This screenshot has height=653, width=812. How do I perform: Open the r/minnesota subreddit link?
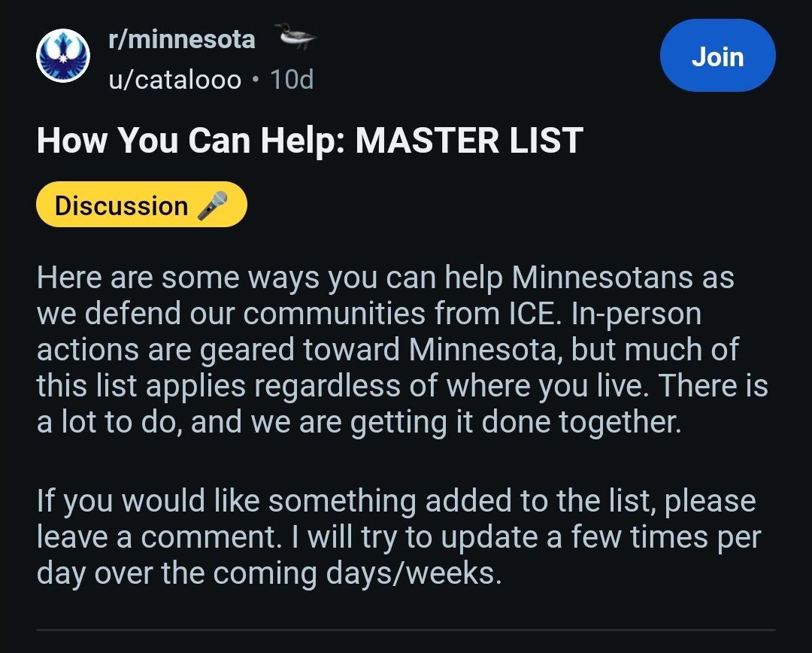(182, 39)
